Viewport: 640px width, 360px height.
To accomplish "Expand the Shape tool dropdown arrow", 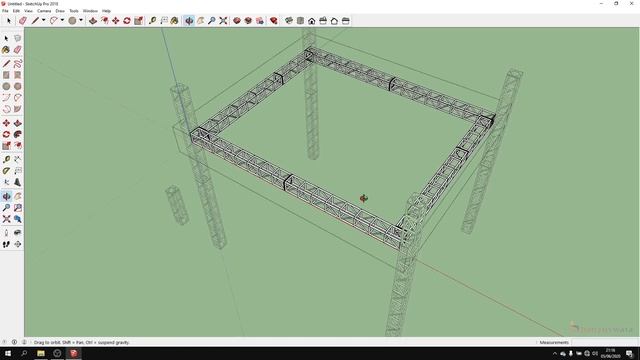I will 81,20.
